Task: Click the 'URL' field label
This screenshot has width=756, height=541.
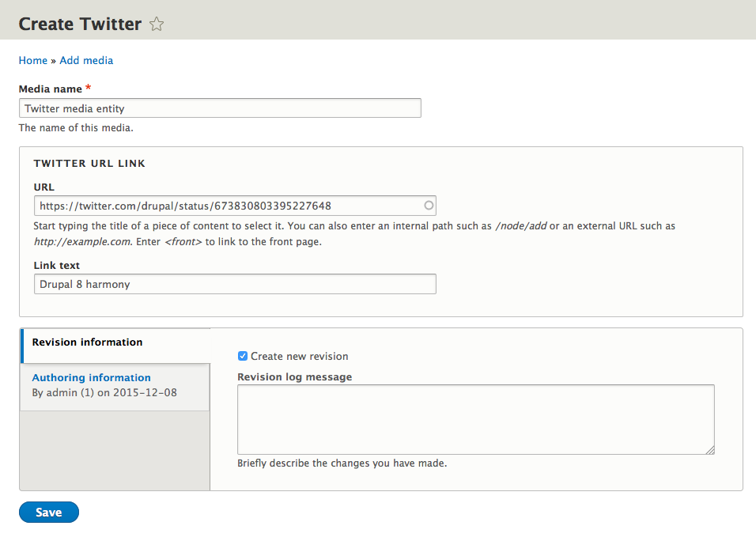Action: click(x=43, y=187)
